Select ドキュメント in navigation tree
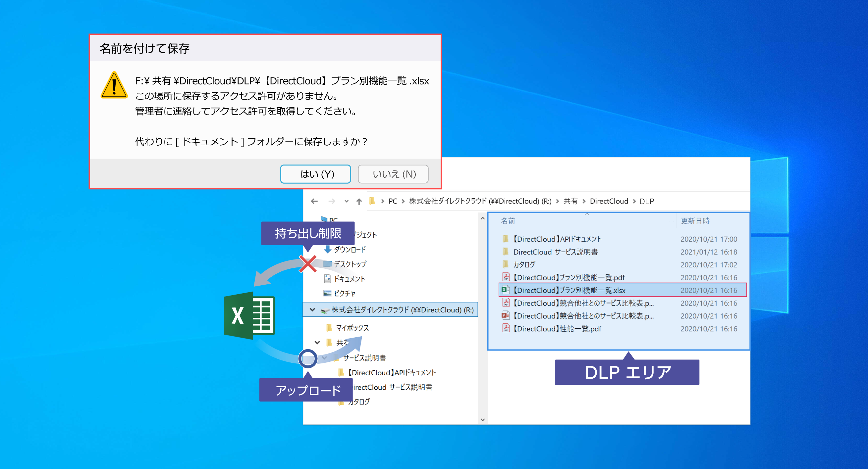 (x=350, y=279)
